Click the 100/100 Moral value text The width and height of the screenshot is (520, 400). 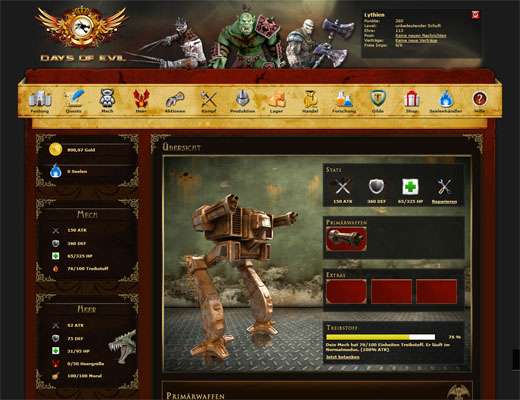coord(85,376)
